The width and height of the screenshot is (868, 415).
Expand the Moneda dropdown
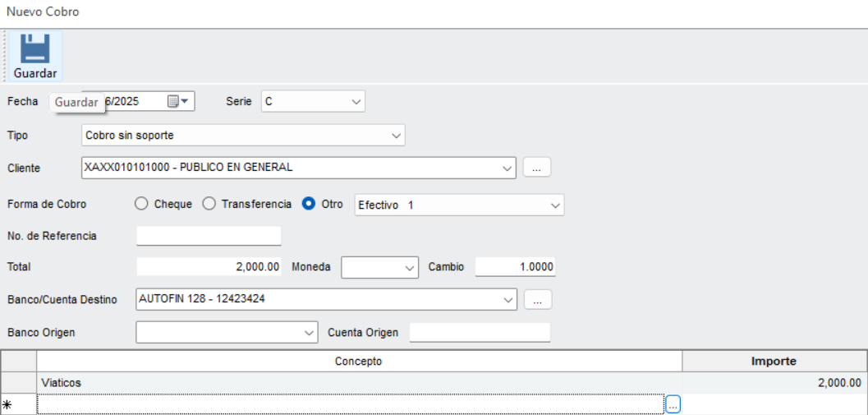(x=380, y=267)
